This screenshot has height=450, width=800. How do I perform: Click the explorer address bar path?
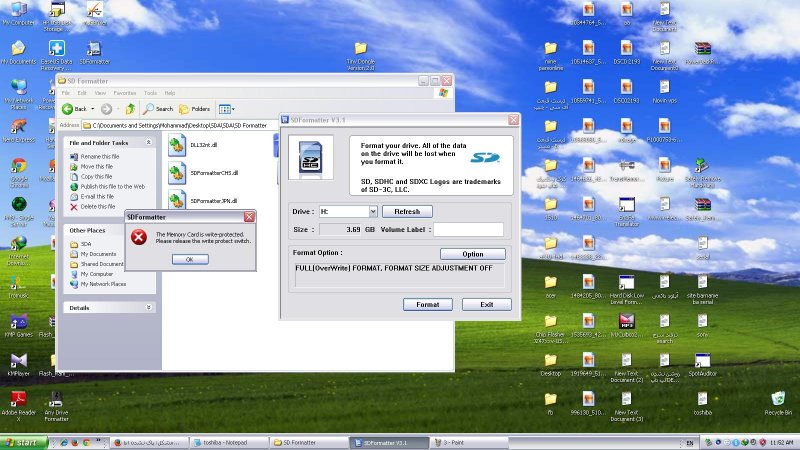tap(179, 125)
